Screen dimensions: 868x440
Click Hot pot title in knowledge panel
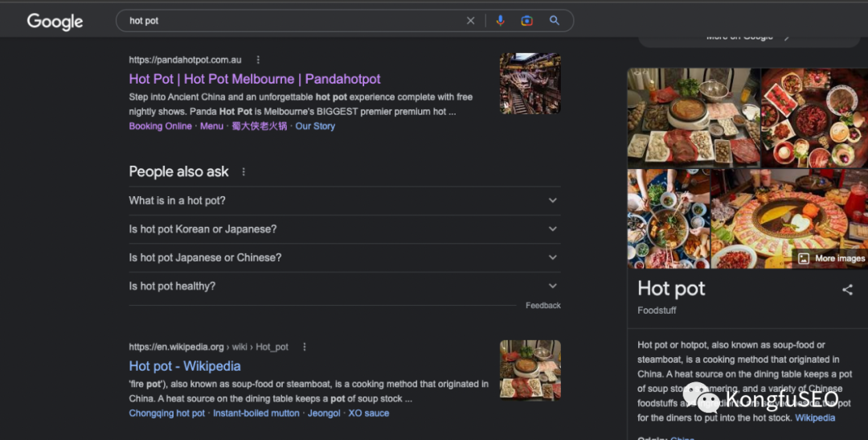(x=671, y=289)
